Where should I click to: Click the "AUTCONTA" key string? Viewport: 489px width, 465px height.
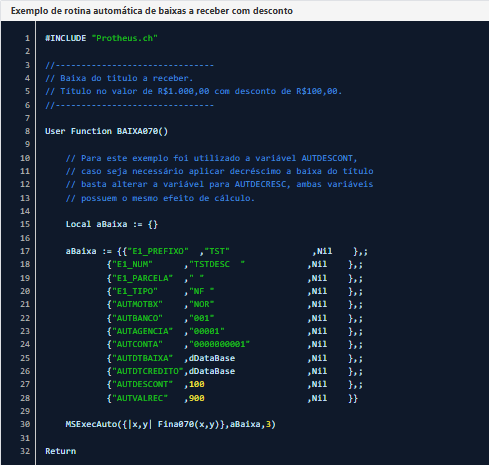[x=137, y=344]
